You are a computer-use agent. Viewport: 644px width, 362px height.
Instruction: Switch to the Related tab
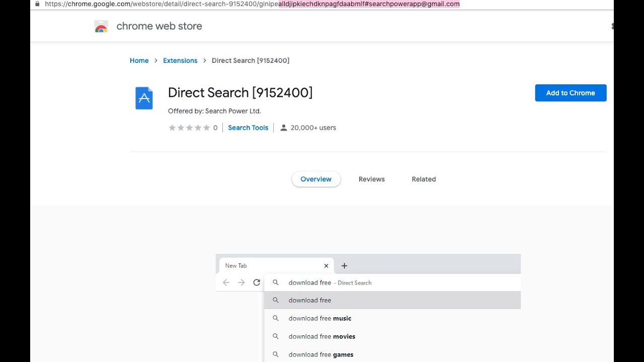(x=424, y=179)
